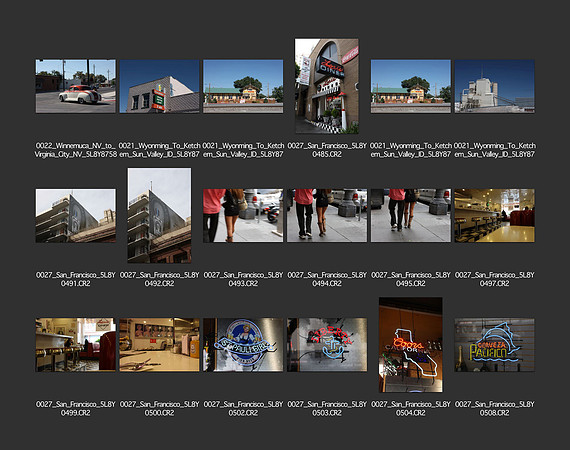
Task: Select the caption ending 0502.CR2
Action: tap(243, 409)
